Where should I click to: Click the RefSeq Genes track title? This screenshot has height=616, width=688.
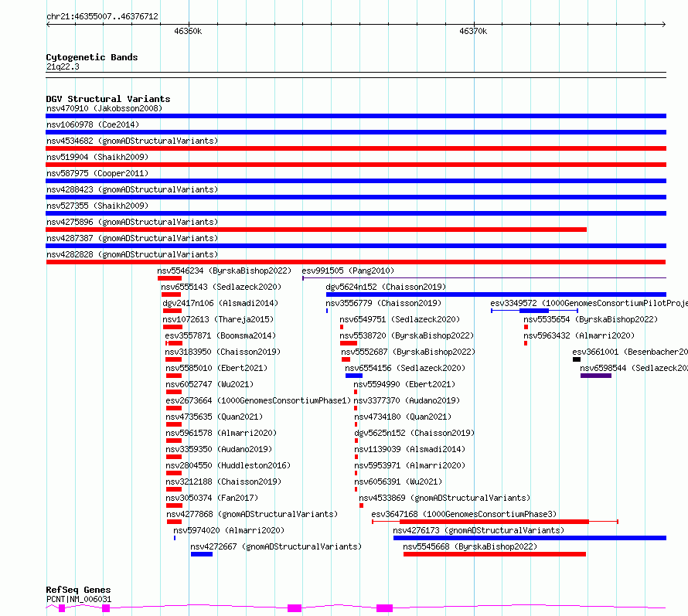pos(78,590)
